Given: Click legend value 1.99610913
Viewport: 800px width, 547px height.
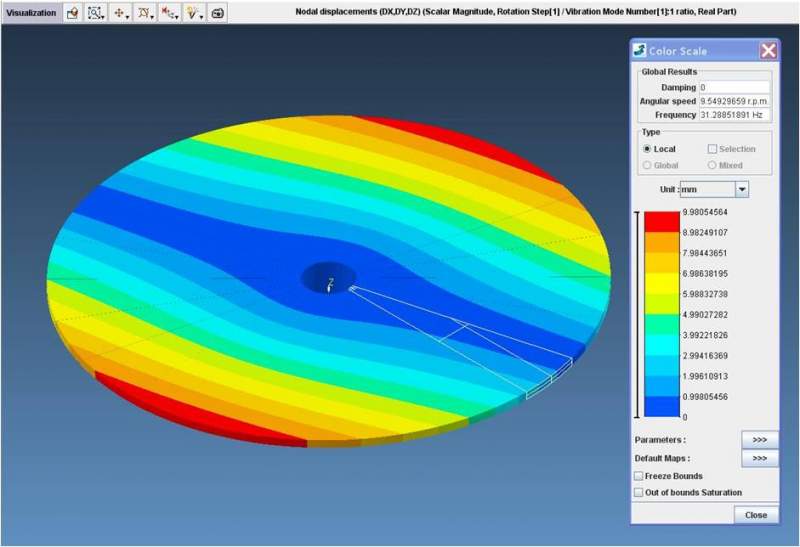Looking at the screenshot, I should tap(705, 377).
